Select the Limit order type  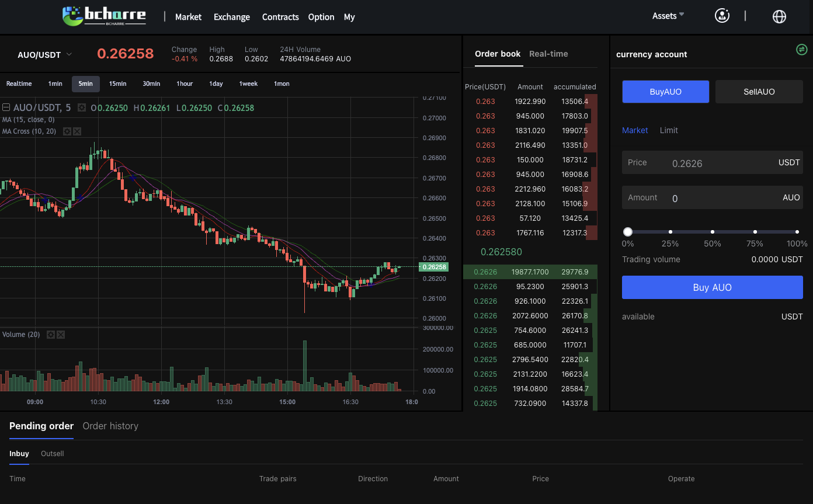(x=669, y=130)
